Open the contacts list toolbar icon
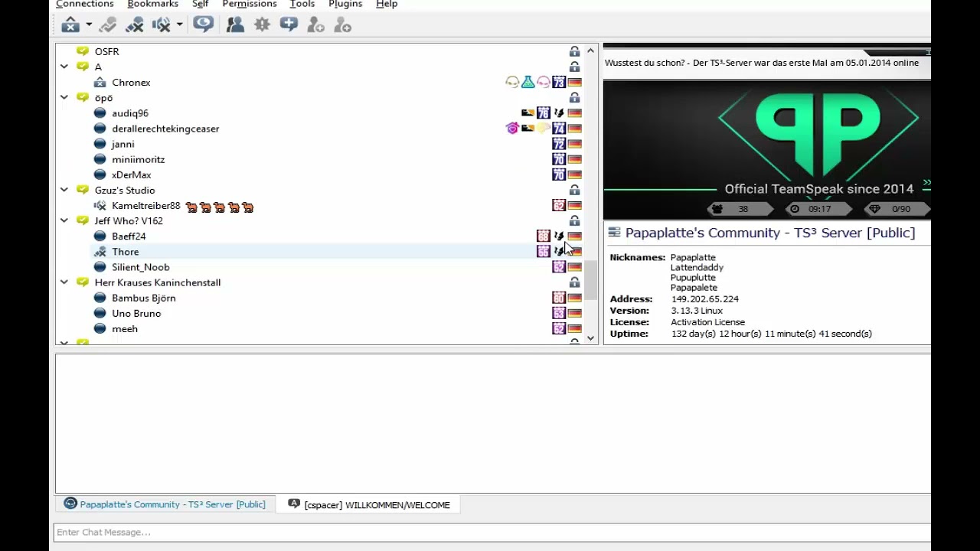980x551 pixels. tap(235, 25)
